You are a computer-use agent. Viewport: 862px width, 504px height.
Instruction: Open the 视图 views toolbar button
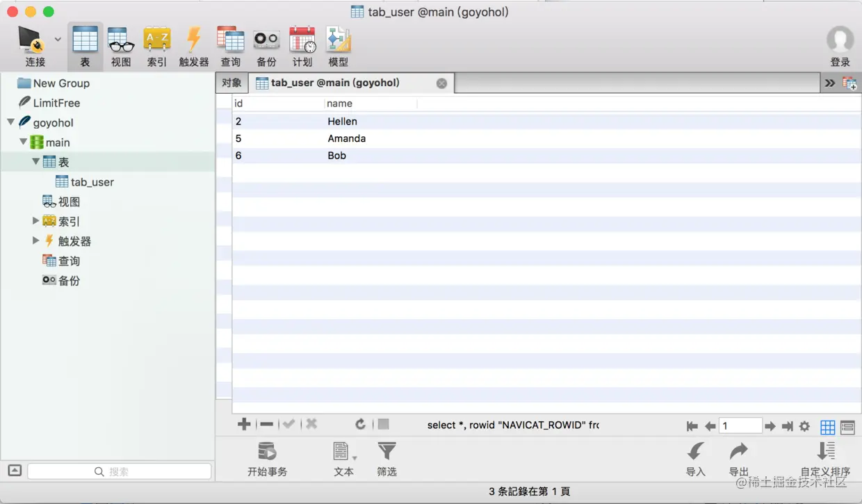point(121,46)
